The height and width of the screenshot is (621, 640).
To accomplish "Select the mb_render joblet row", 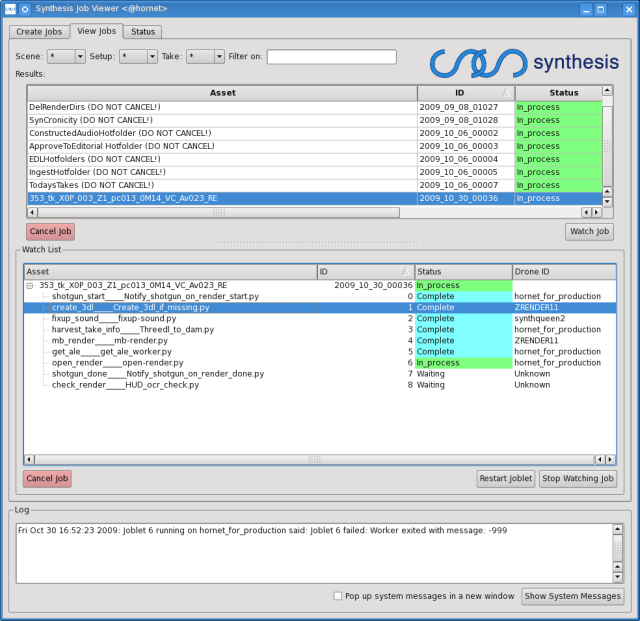I will pos(320,341).
